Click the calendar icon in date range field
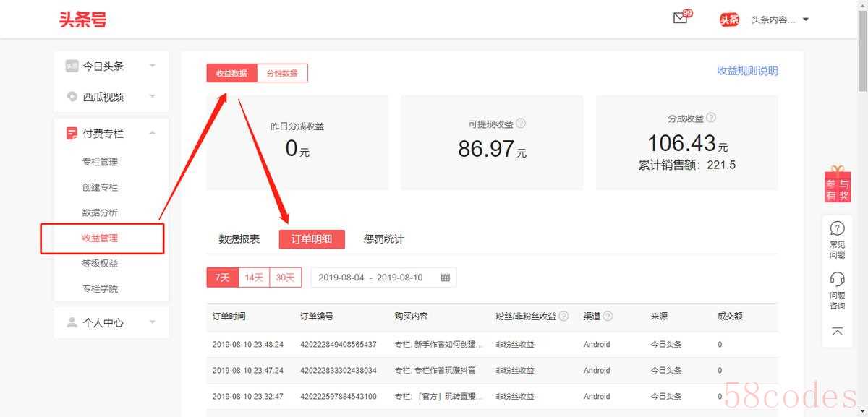The width and height of the screenshot is (868, 417). (x=445, y=278)
